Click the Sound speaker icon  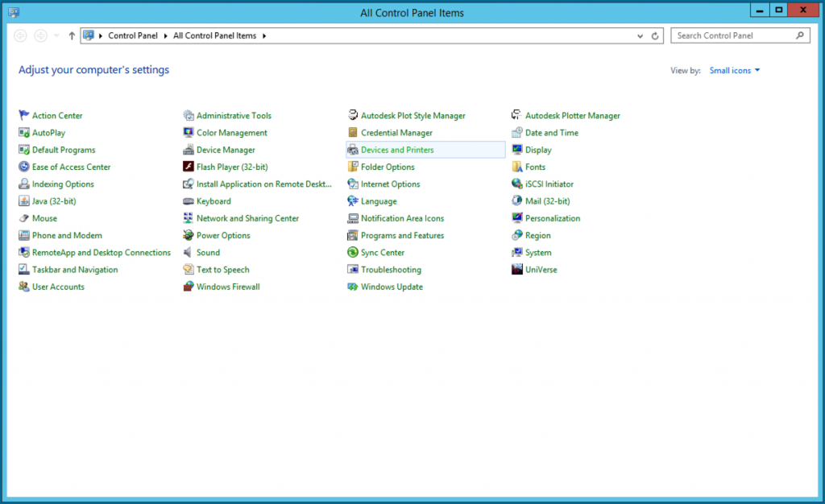(189, 253)
